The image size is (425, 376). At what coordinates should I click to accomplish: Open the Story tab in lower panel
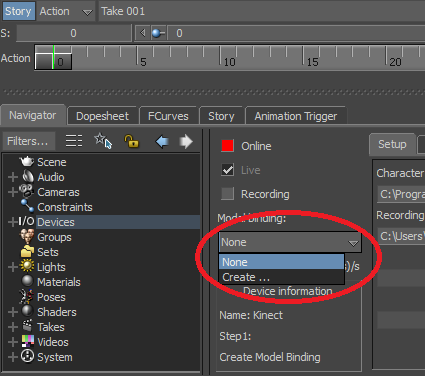click(221, 116)
